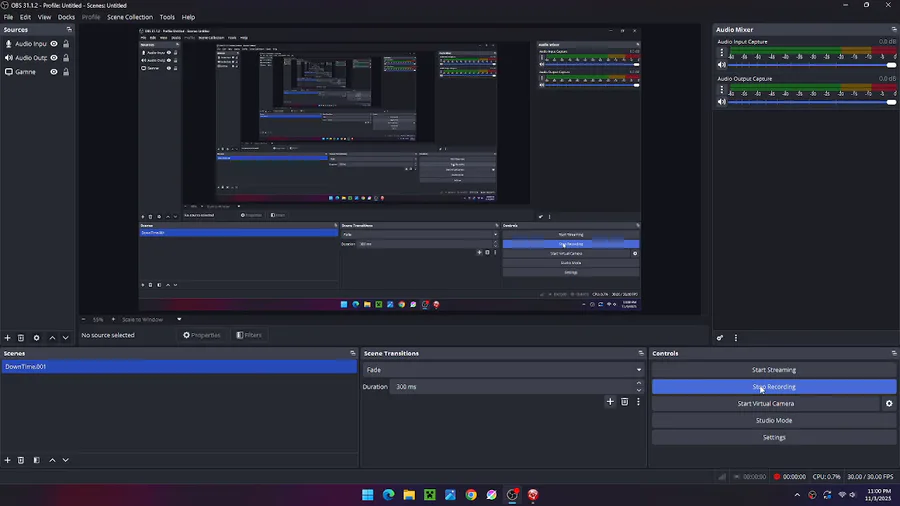The image size is (900, 506).
Task: Open Audio Input Capture three-dot options
Action: [722, 52]
